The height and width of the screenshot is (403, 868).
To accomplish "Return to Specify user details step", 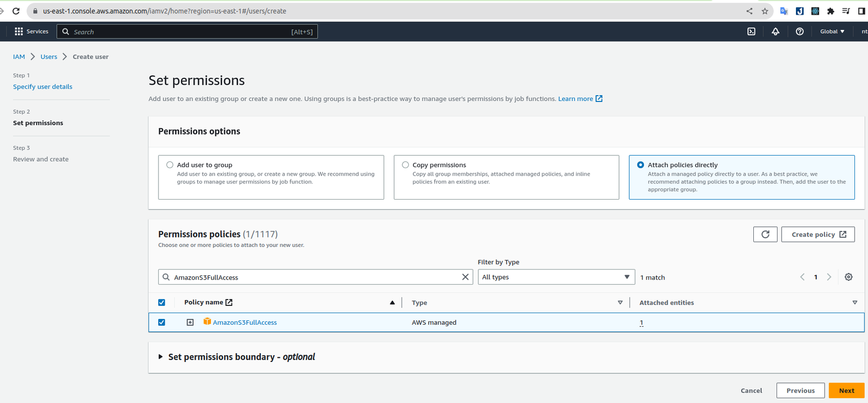I will coord(43,87).
